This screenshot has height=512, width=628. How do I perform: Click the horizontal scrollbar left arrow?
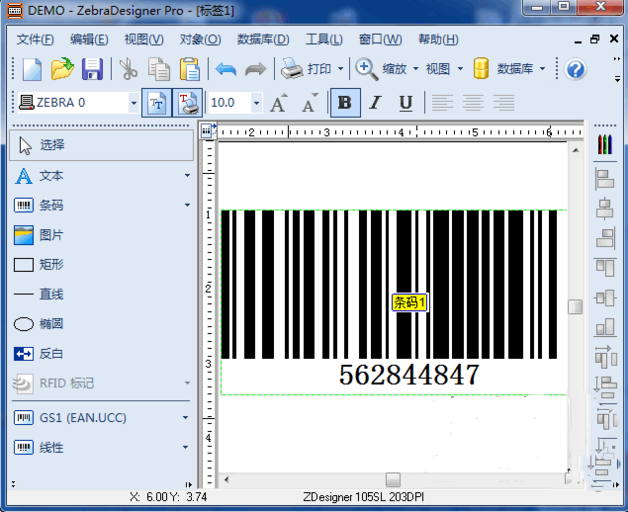[226, 479]
